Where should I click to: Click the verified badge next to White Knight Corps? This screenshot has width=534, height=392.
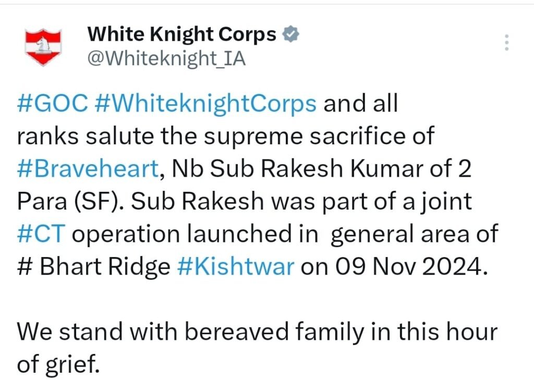tap(290, 35)
